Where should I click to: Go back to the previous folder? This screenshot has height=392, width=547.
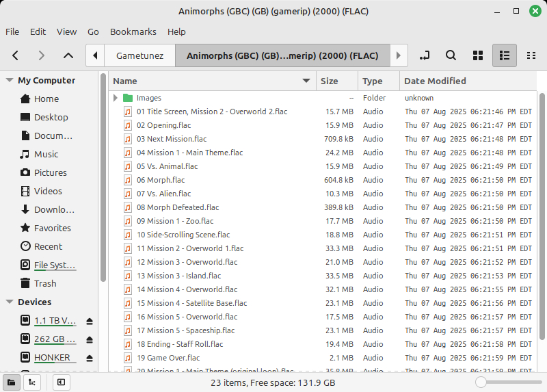(16, 55)
